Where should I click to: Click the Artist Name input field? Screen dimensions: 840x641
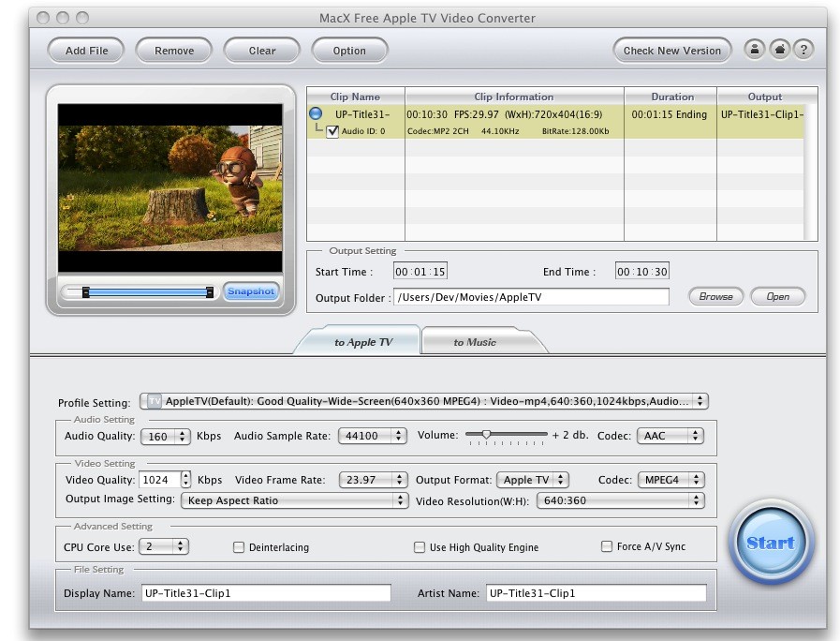[597, 593]
